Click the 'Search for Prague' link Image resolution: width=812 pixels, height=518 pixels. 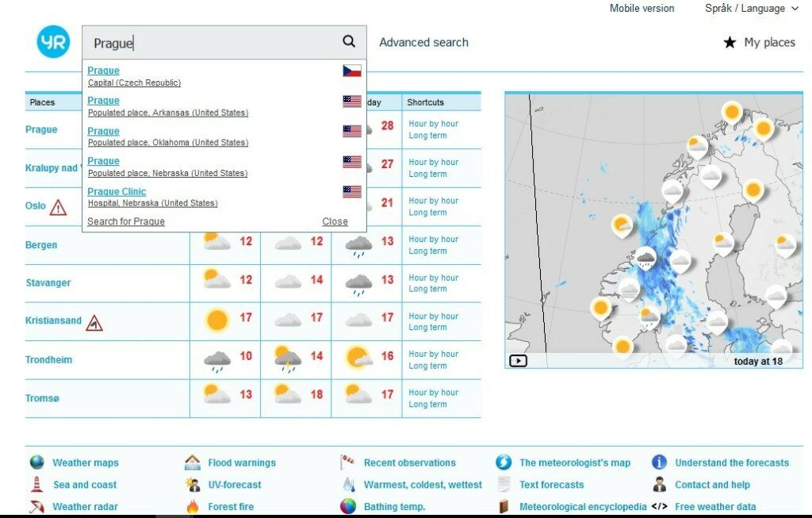(x=126, y=221)
